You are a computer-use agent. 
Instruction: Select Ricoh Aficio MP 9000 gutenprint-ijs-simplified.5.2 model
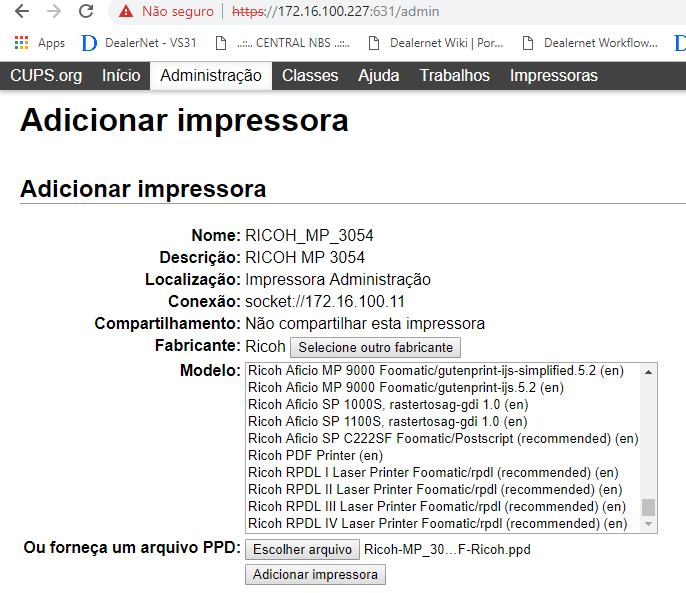click(443, 371)
